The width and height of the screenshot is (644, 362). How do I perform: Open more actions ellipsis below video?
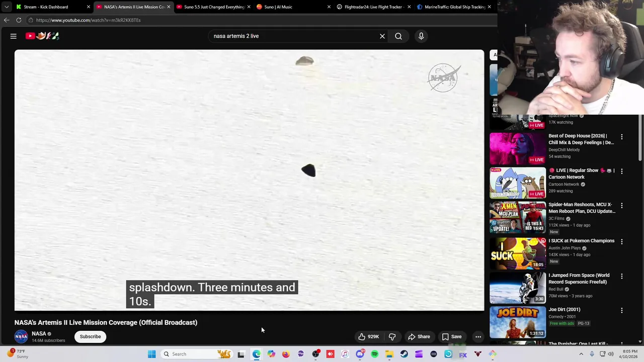coord(478,337)
